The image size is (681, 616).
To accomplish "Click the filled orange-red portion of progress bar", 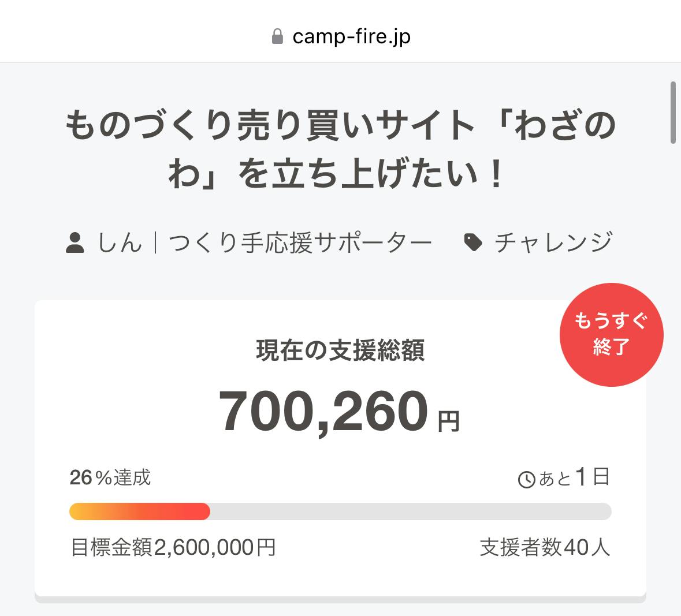I will click(x=139, y=512).
